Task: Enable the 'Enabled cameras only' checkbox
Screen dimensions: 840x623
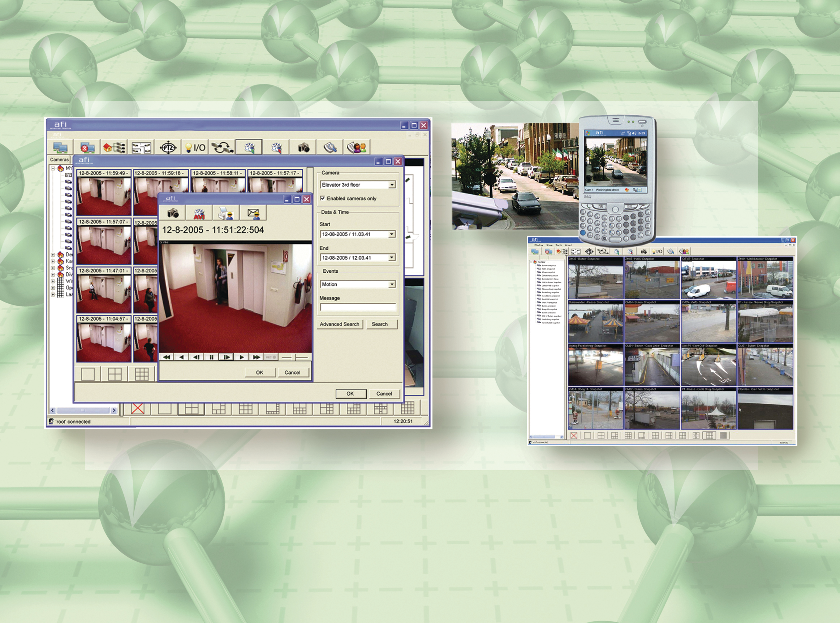Action: tap(323, 199)
